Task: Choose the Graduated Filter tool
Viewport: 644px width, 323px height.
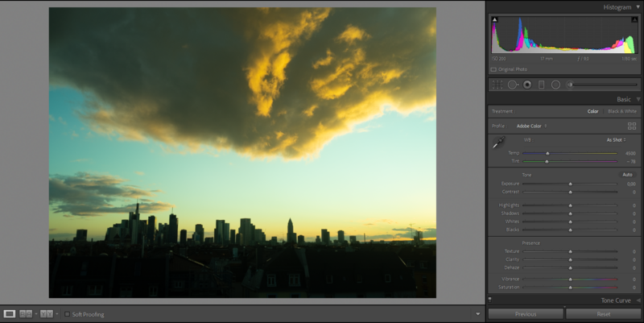Action: click(541, 85)
